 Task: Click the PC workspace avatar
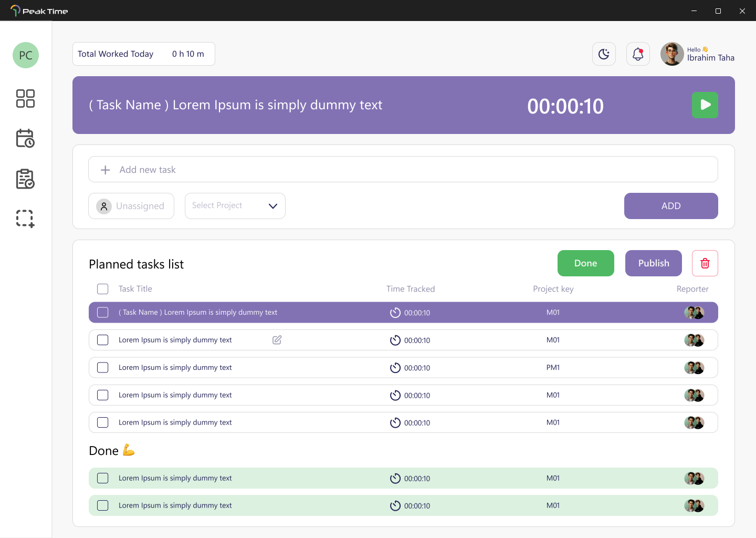(x=26, y=55)
